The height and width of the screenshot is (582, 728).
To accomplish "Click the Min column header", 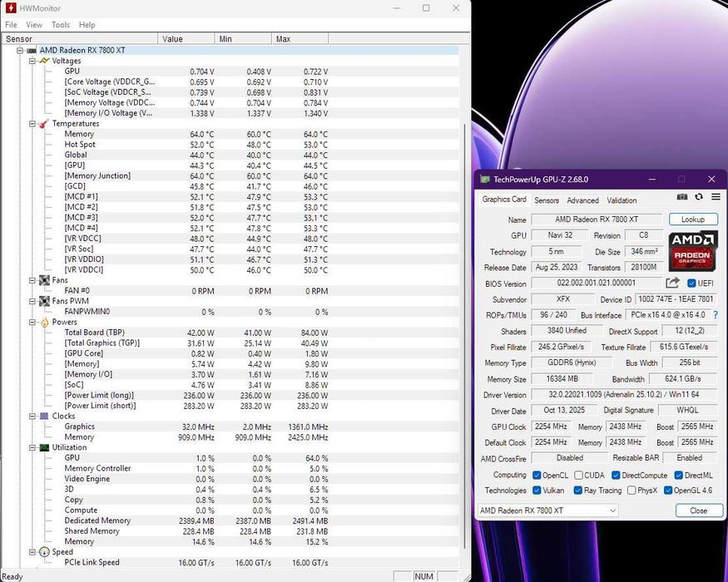I will click(x=243, y=39).
